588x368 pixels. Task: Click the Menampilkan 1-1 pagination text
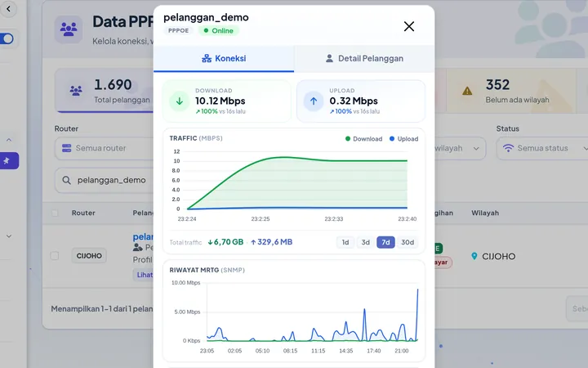click(x=102, y=309)
